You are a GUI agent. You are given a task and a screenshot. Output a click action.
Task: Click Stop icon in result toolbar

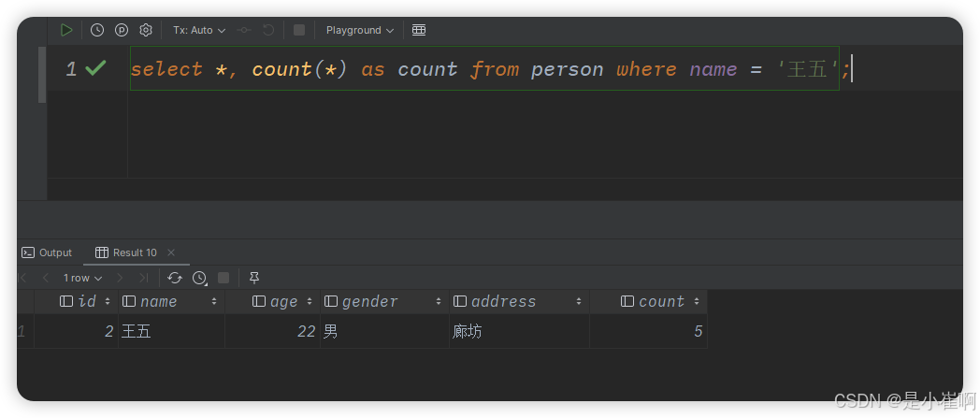(223, 278)
